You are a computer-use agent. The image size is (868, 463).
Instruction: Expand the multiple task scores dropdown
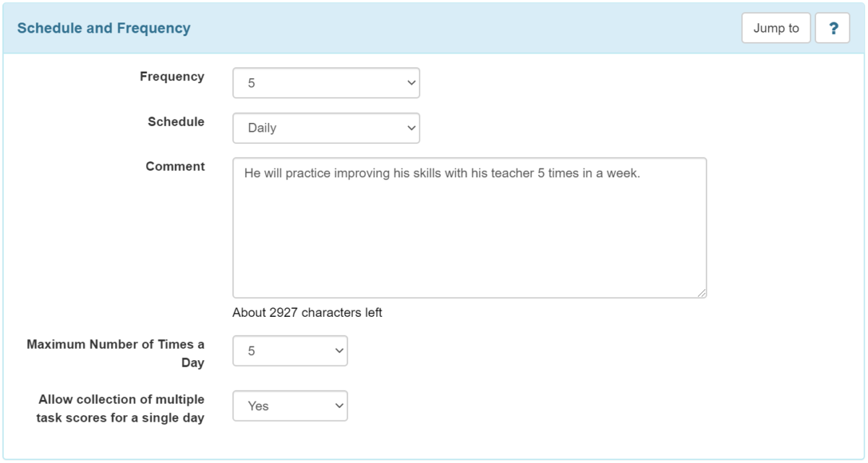click(289, 406)
